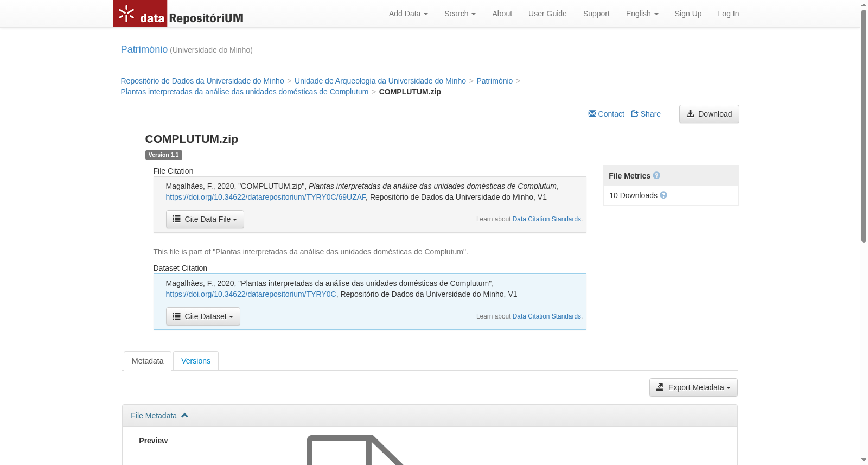The image size is (868, 465).
Task: Click the File Metadata panel header link
Action: (x=154, y=416)
